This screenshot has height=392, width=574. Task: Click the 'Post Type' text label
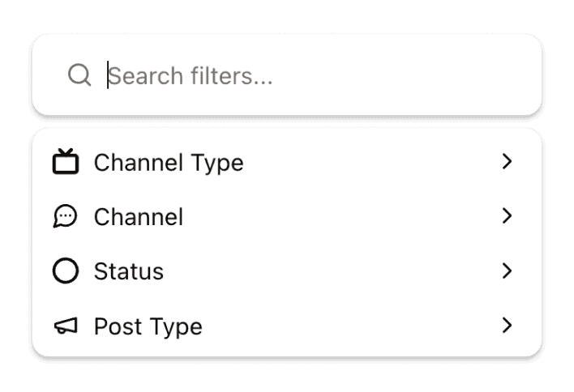click(x=148, y=326)
